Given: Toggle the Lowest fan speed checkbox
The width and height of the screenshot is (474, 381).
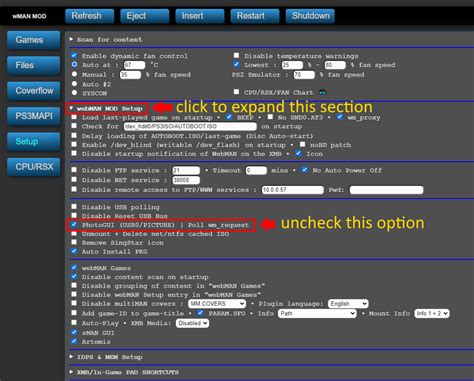Looking at the screenshot, I should pyautogui.click(x=236, y=64).
